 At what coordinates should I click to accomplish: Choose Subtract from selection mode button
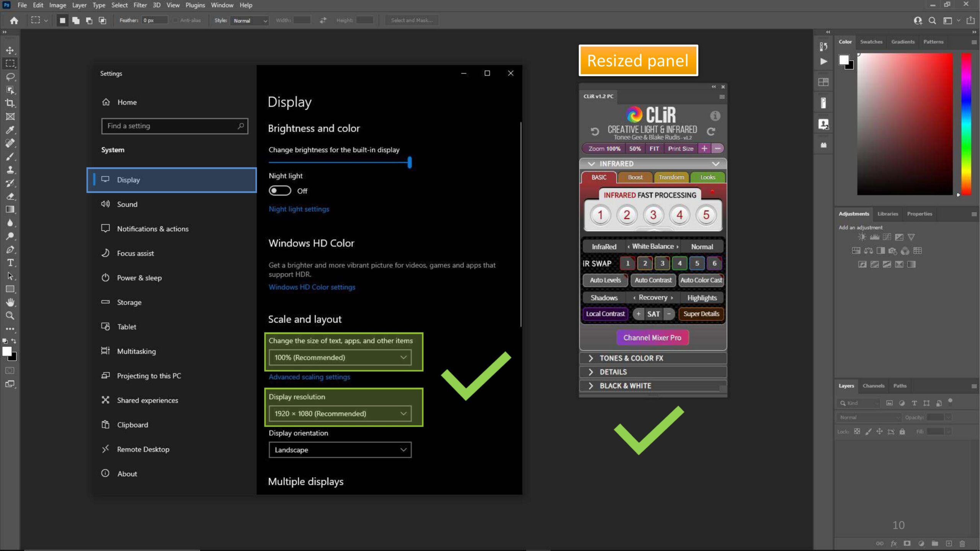pos(89,20)
